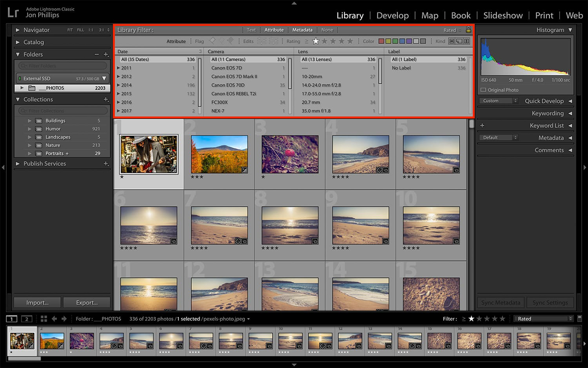The width and height of the screenshot is (588, 368).
Task: Select Metadata filter in Library Filter bar
Action: [x=302, y=30]
